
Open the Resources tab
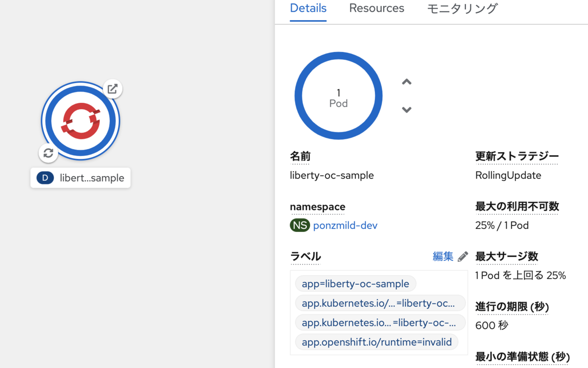tap(377, 8)
